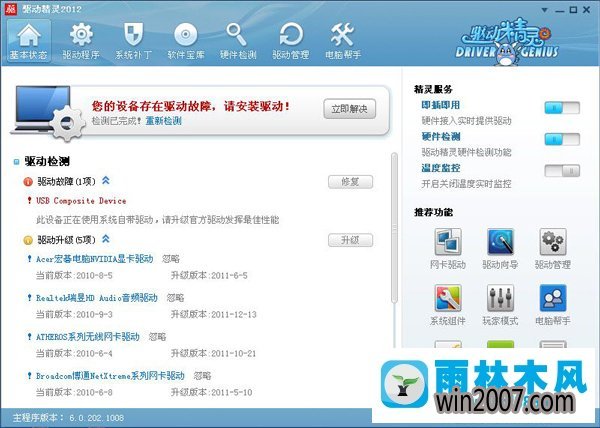Image resolution: width=600 pixels, height=428 pixels.
Task: Click the yellow icon beside 驱动升级
Action: coord(28,240)
